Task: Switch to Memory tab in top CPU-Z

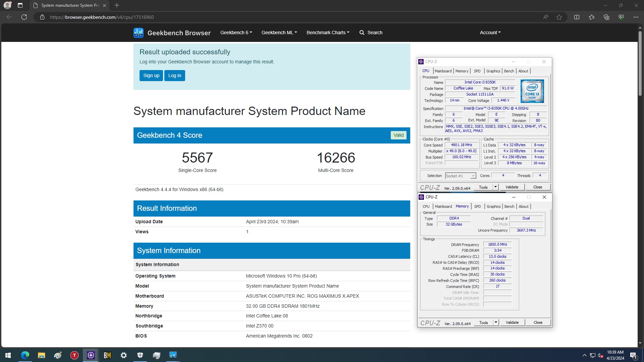Action: point(462,71)
